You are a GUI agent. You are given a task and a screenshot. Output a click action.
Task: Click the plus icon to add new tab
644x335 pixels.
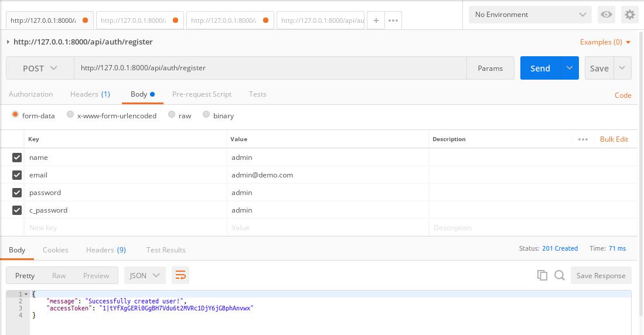tap(376, 20)
